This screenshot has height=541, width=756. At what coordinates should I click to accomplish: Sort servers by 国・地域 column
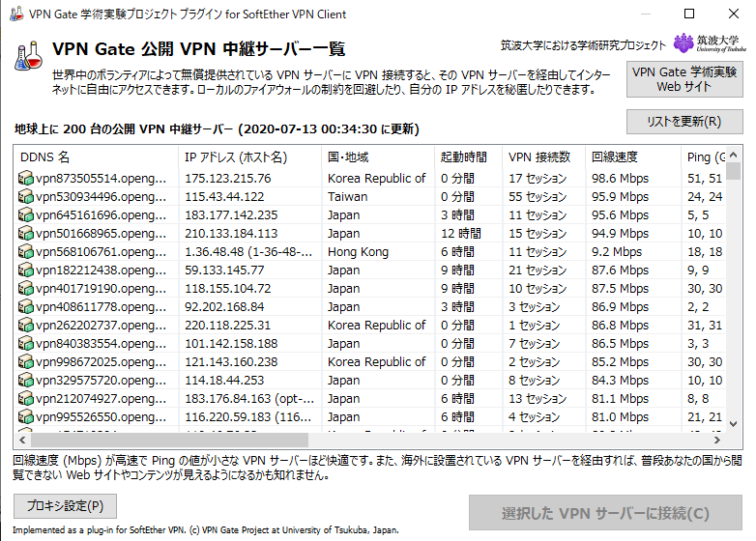(x=377, y=157)
